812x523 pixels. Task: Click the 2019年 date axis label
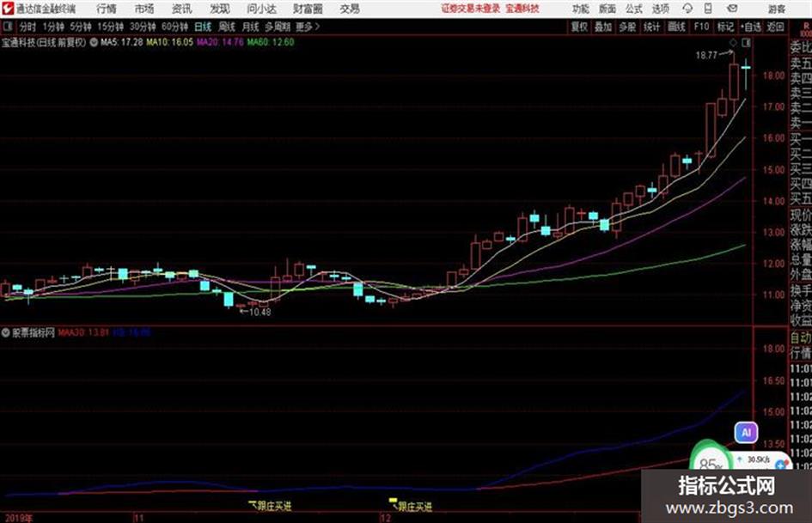17,518
